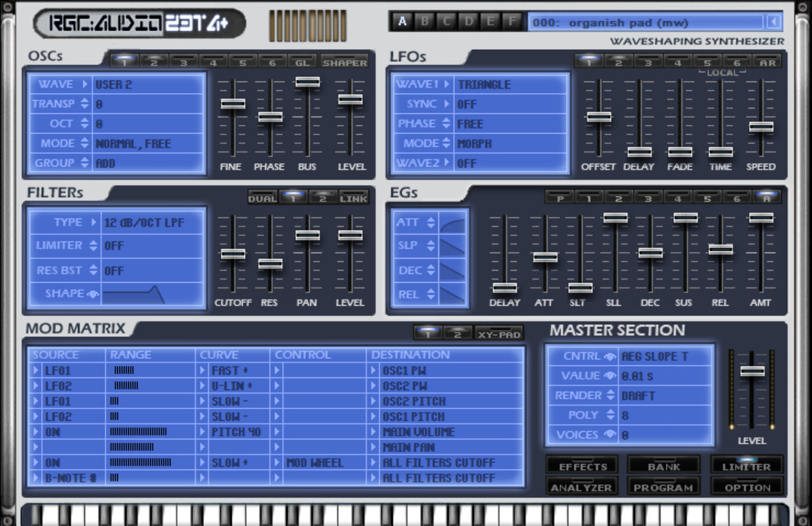Screen dimensions: 812x526
Task: Toggle the filter LINK button
Action: (354, 197)
